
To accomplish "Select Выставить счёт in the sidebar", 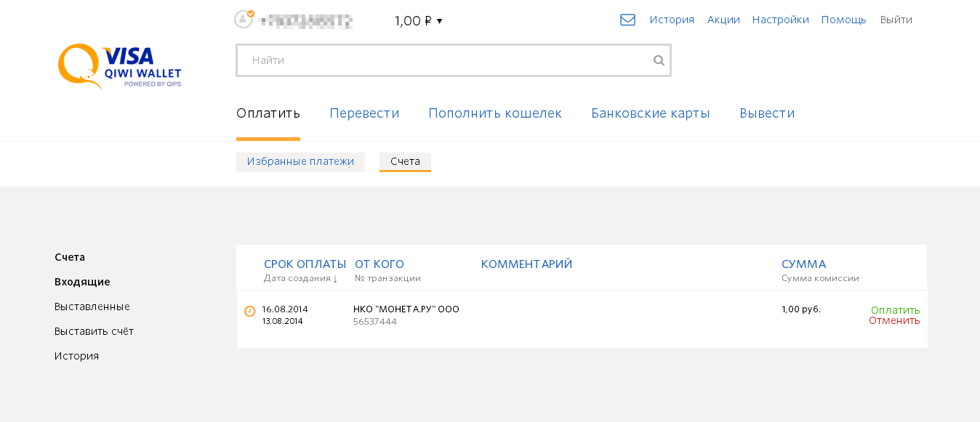I will (x=94, y=331).
